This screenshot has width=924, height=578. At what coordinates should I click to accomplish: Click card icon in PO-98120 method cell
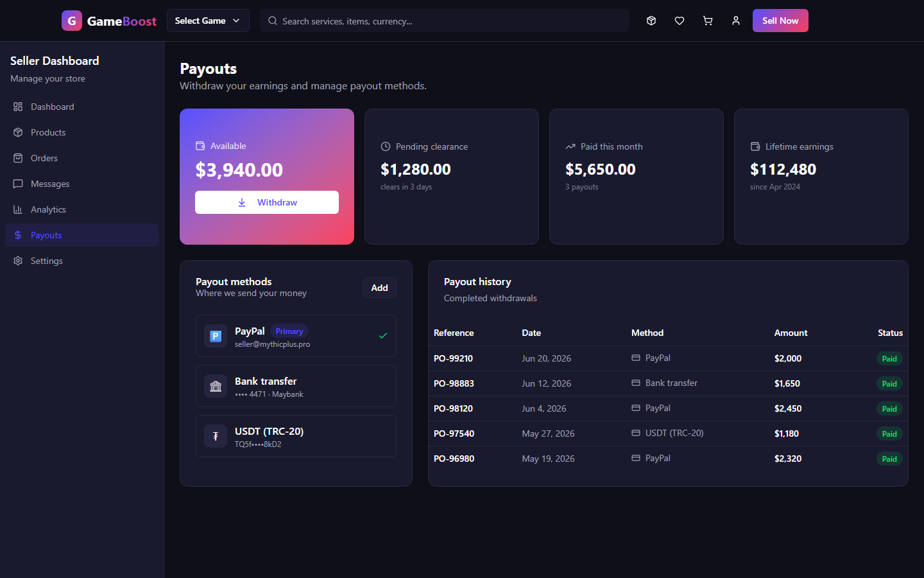coord(636,408)
